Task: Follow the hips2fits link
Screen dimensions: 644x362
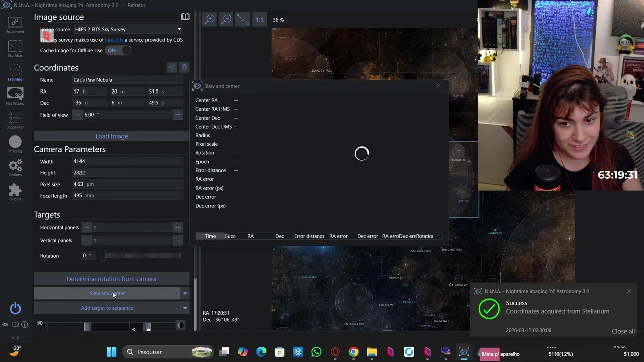Action: click(x=114, y=40)
